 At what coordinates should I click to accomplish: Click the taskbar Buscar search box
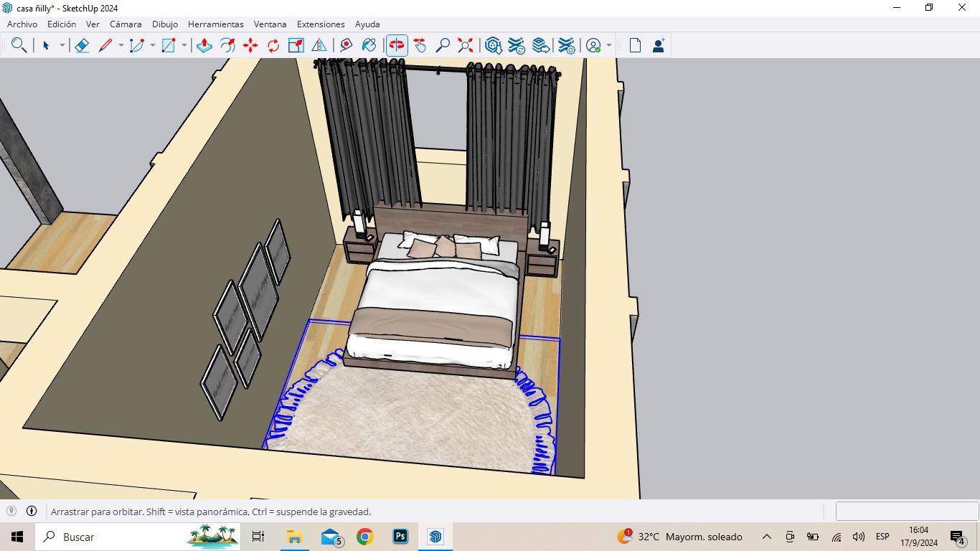pos(139,537)
